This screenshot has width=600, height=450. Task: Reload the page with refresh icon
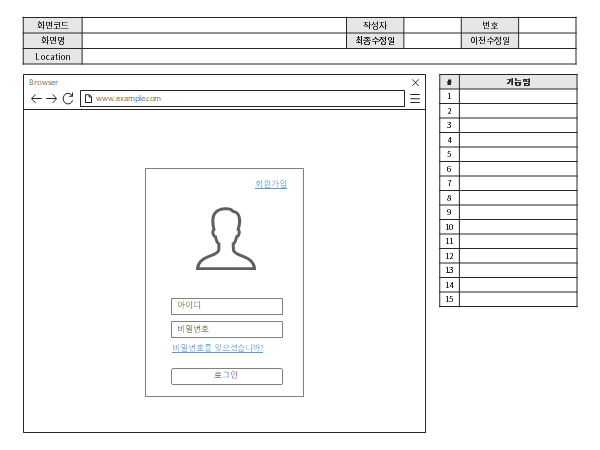68,98
